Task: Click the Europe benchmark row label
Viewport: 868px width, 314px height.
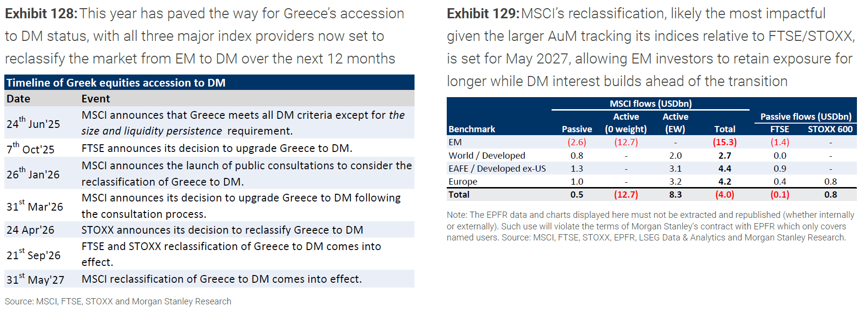Action: tap(463, 182)
